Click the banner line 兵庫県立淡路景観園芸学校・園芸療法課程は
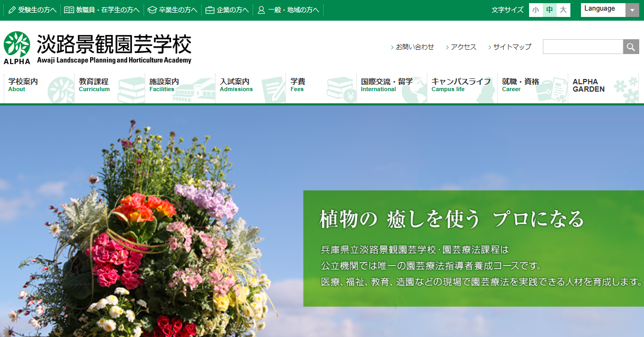 [x=415, y=250]
